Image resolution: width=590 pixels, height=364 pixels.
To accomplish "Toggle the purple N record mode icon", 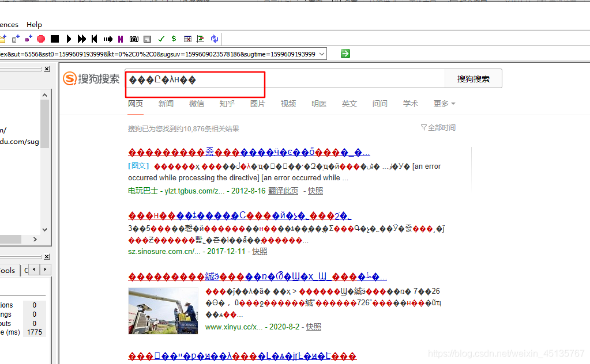I will tap(121, 39).
